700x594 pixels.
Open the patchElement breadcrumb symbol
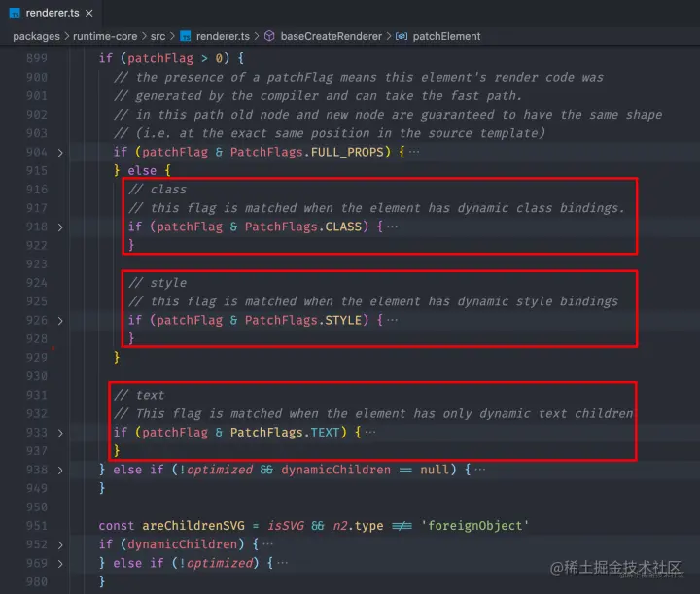pos(446,36)
